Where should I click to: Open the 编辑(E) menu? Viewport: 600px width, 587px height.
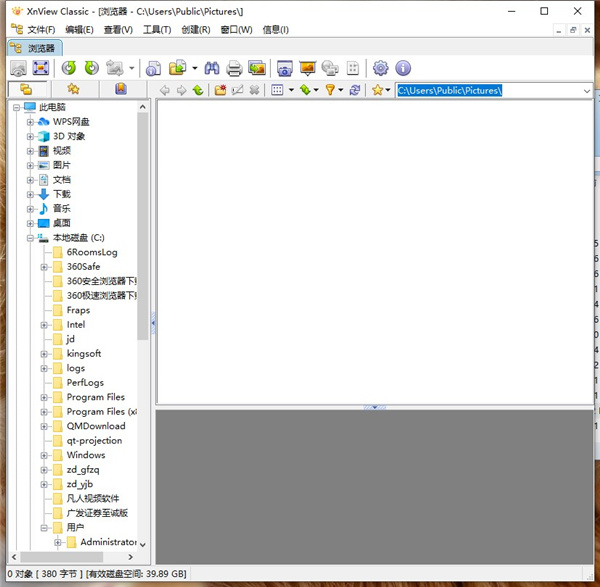pos(79,29)
